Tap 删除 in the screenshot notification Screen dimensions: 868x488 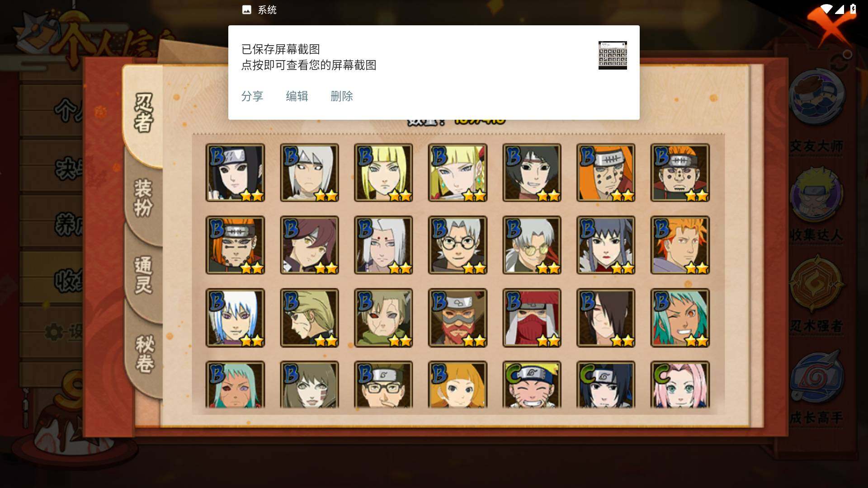[341, 96]
